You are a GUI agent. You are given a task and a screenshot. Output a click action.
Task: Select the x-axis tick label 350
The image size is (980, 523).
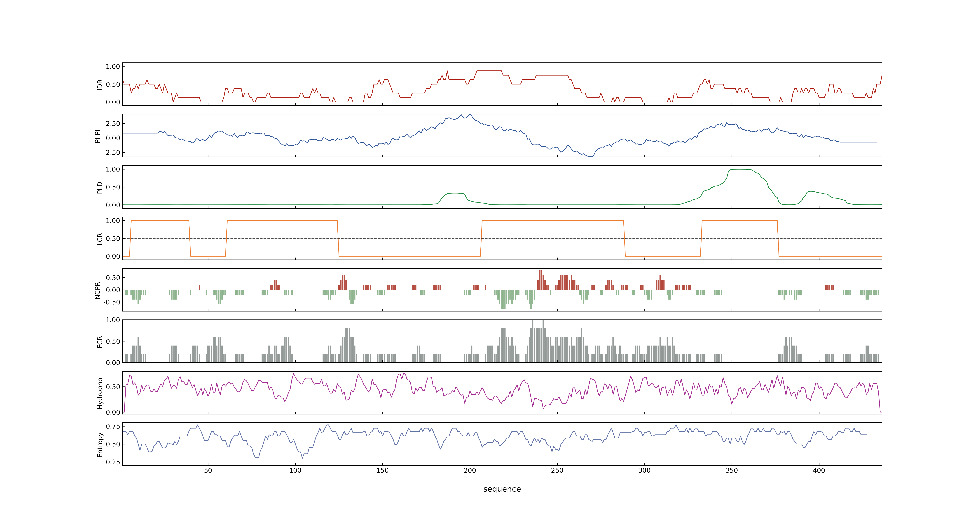pos(732,470)
